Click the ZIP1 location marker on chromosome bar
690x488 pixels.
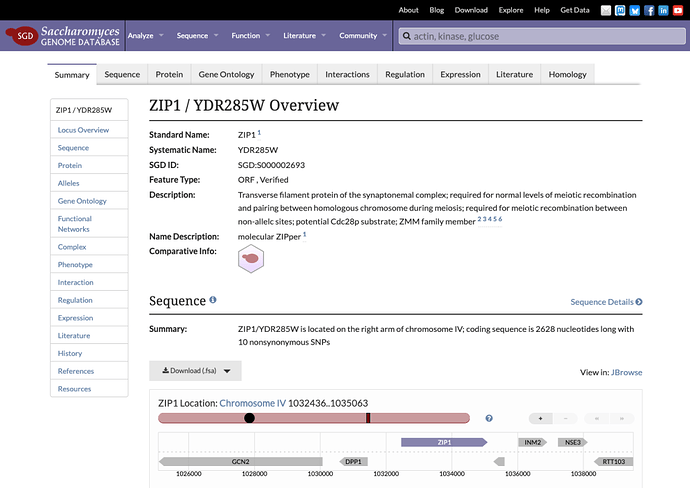pos(368,418)
